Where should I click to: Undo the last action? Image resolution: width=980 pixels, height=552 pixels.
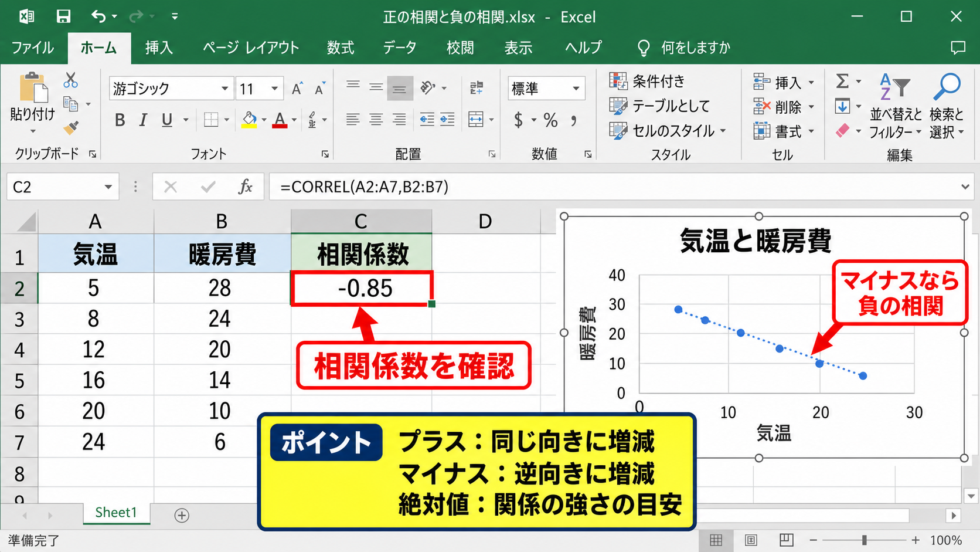[98, 16]
